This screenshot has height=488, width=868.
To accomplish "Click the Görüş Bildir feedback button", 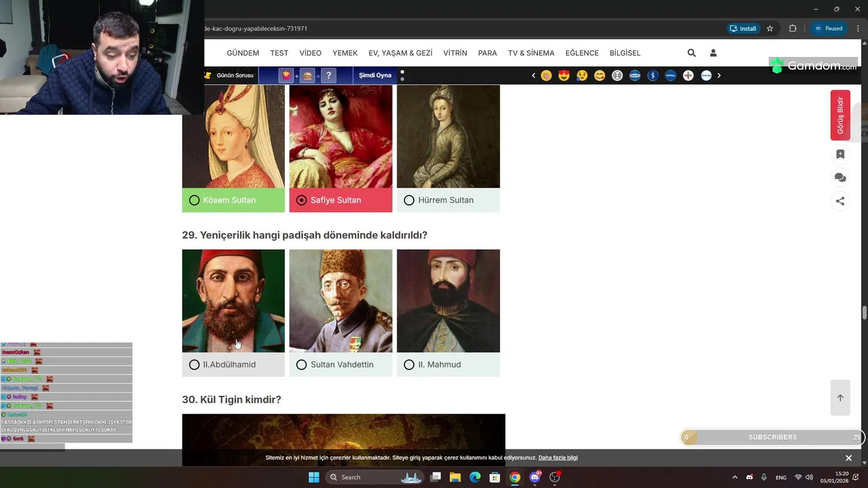I will 840,115.
